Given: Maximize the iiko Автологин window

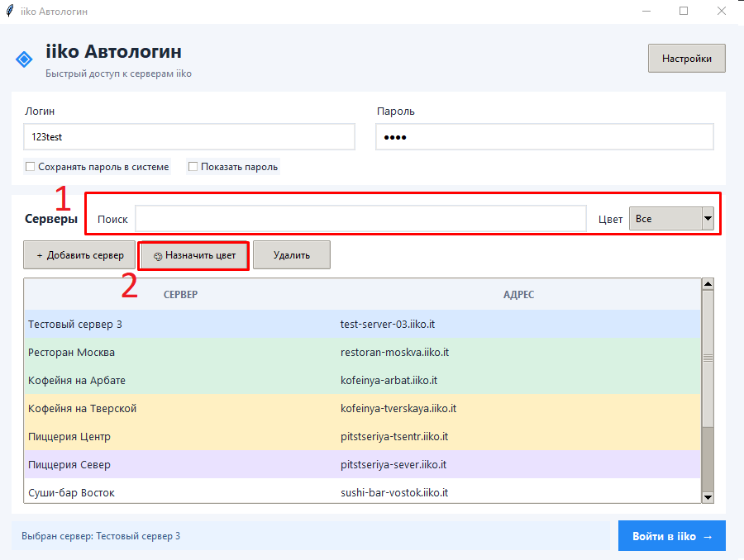Looking at the screenshot, I should click(x=684, y=11).
